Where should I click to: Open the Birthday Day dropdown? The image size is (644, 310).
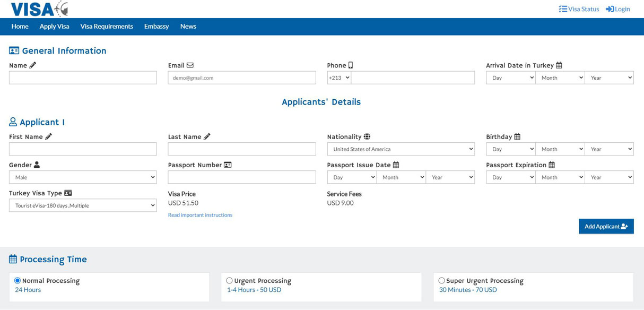tap(511, 149)
